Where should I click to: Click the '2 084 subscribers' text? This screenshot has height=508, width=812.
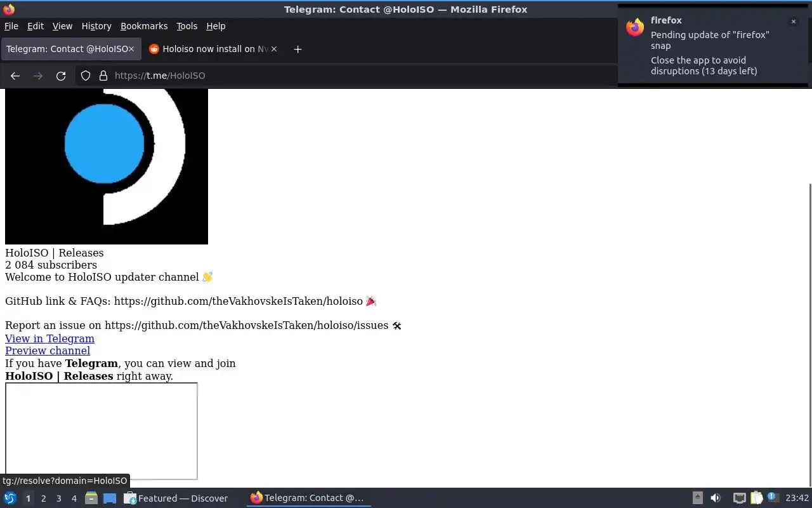51,265
